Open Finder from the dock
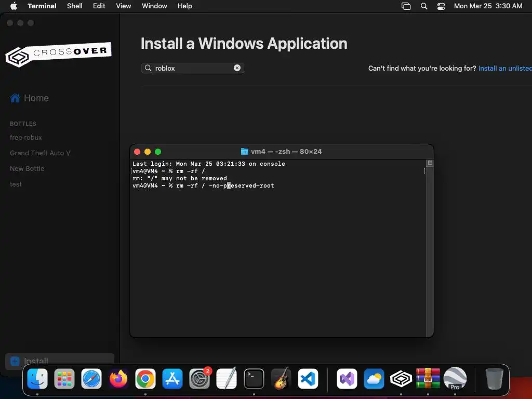The image size is (532, 399). pos(37,379)
